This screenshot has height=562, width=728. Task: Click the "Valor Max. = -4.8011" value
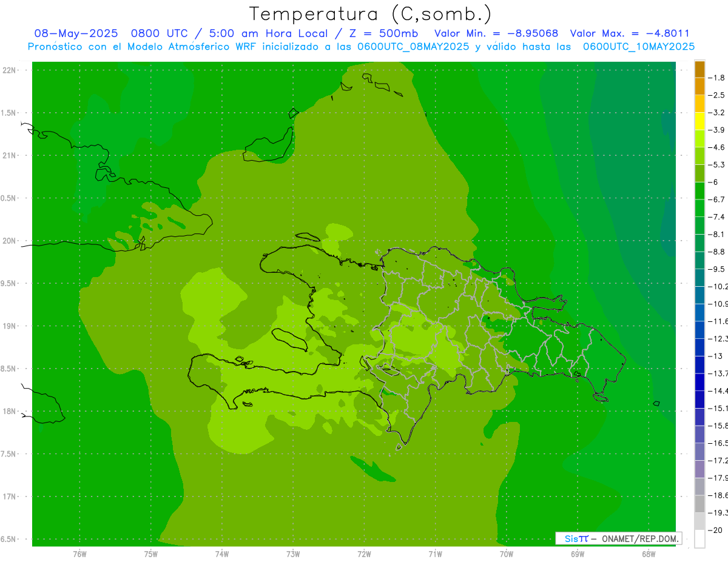630,33
